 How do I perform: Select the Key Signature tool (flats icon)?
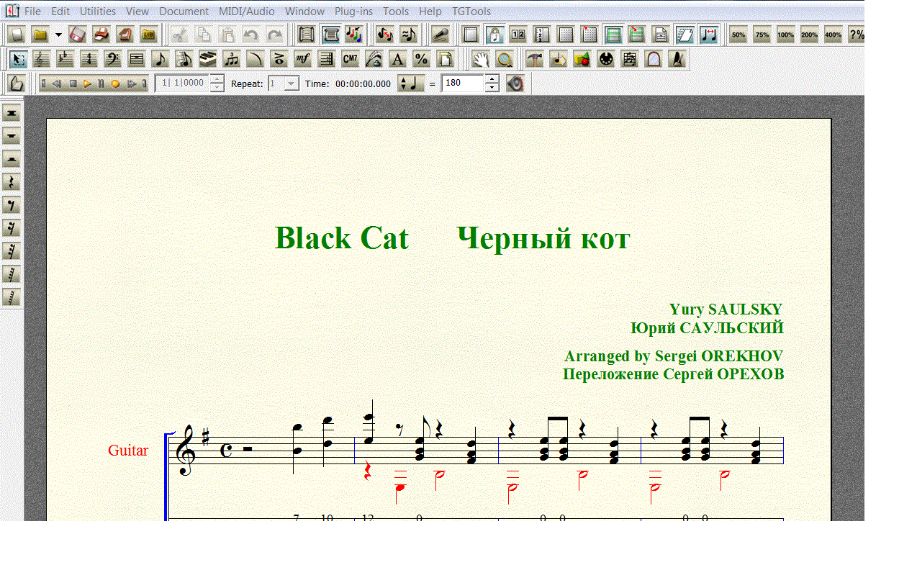point(65,59)
